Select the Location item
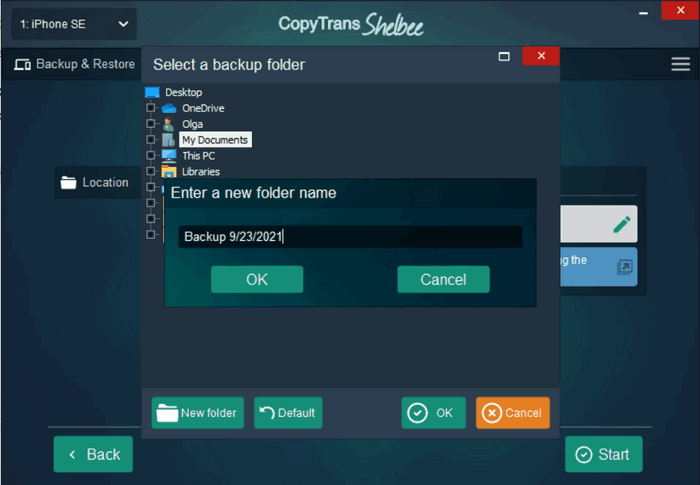 click(95, 182)
